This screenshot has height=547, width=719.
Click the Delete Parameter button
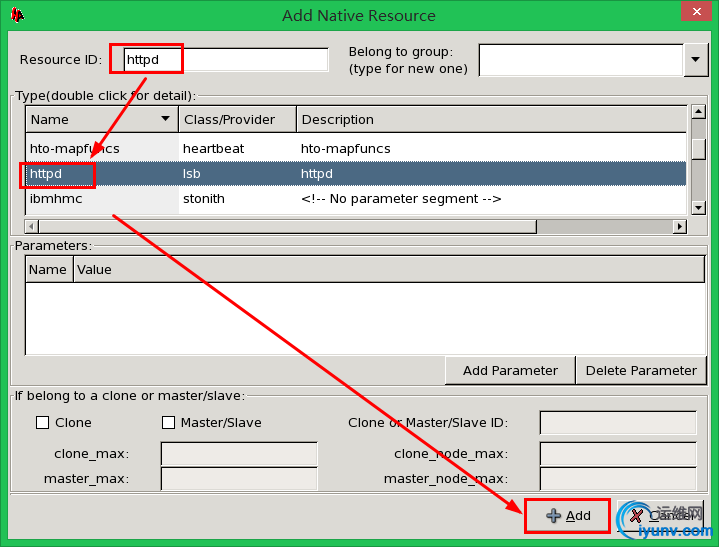pos(641,370)
